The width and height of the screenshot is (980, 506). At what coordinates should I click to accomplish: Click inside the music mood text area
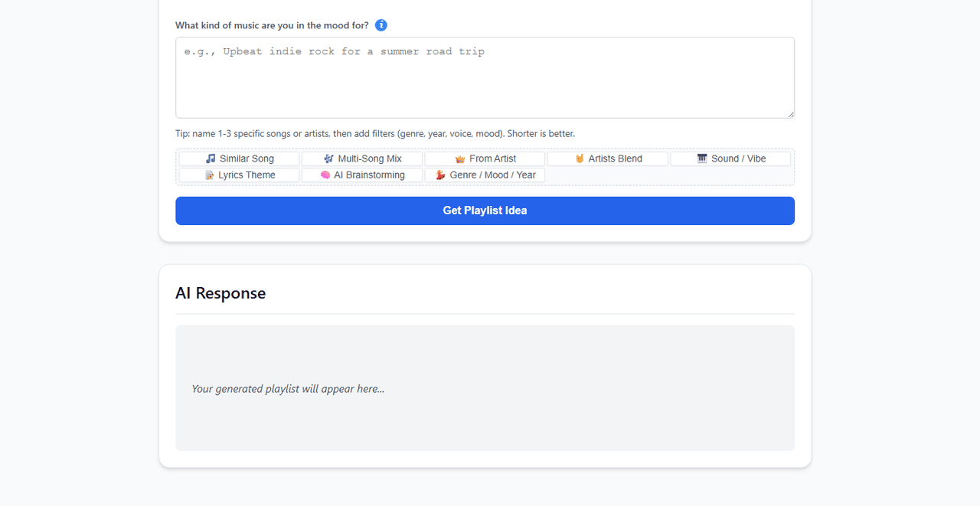tap(485, 77)
